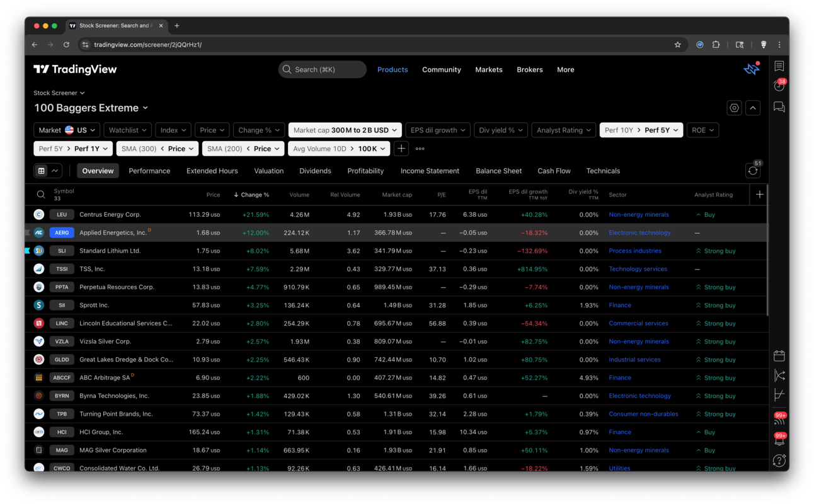
Task: Switch to the Balance Sheet tab
Action: click(x=498, y=171)
